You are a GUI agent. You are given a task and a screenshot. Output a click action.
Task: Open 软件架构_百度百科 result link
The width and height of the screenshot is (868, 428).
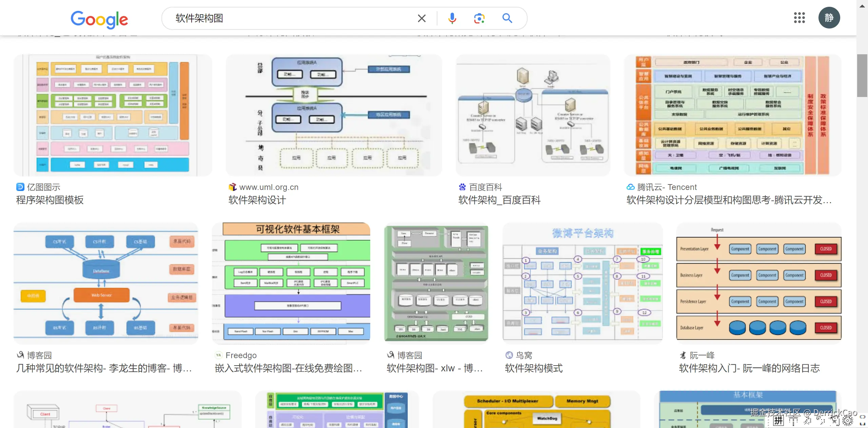(499, 200)
